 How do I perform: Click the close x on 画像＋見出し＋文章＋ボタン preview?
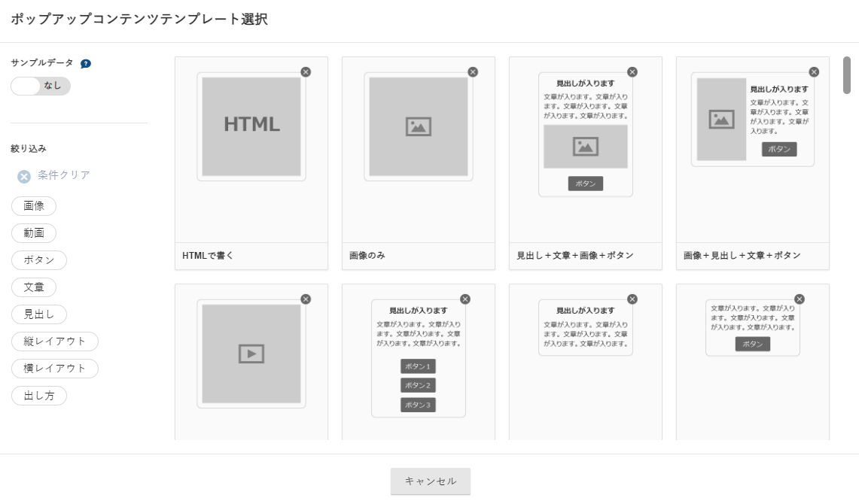tap(814, 72)
